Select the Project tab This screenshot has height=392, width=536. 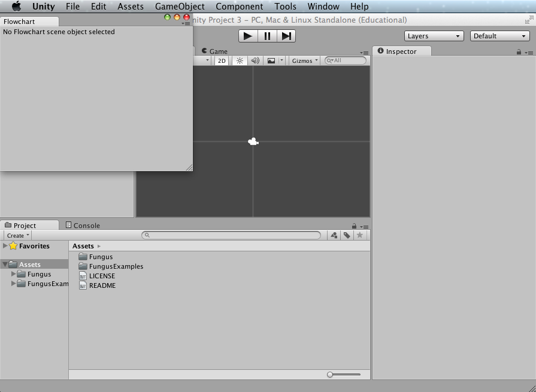29,226
